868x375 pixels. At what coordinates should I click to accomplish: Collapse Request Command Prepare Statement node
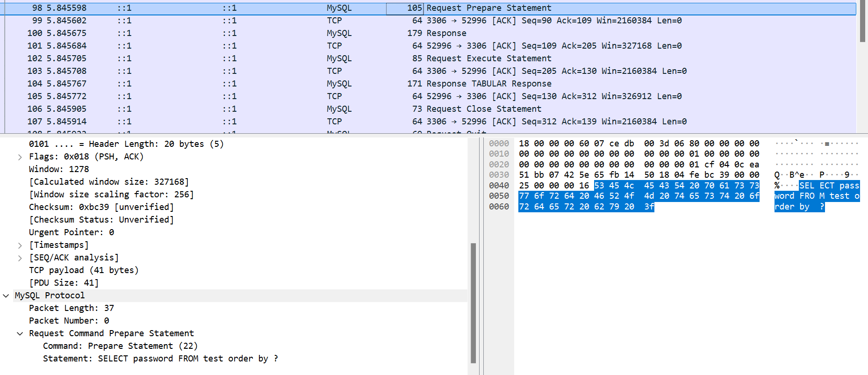[20, 334]
